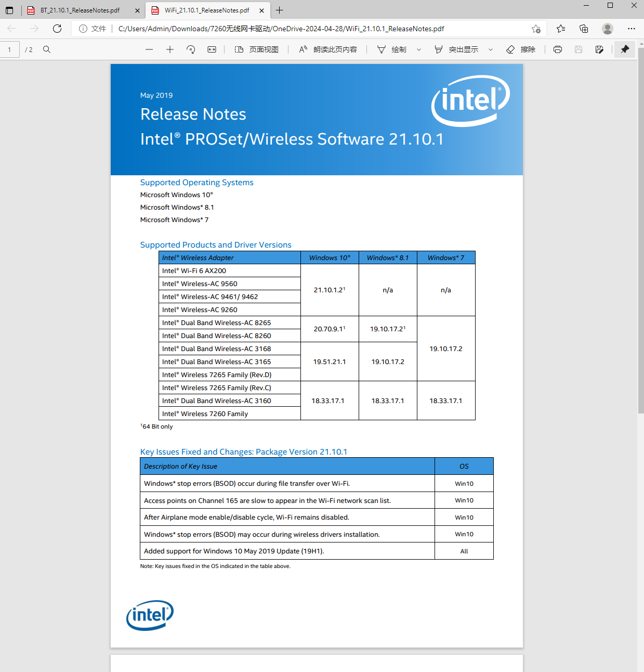Open the Favorites list

[561, 29]
